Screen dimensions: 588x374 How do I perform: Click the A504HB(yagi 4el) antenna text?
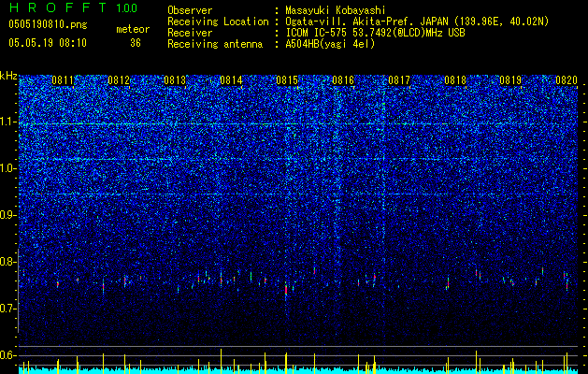pyautogui.click(x=330, y=44)
